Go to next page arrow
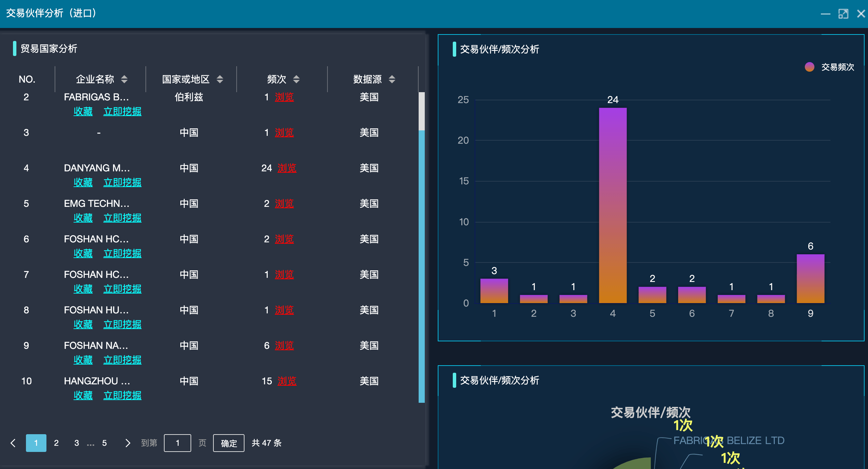The image size is (868, 469). (x=128, y=443)
